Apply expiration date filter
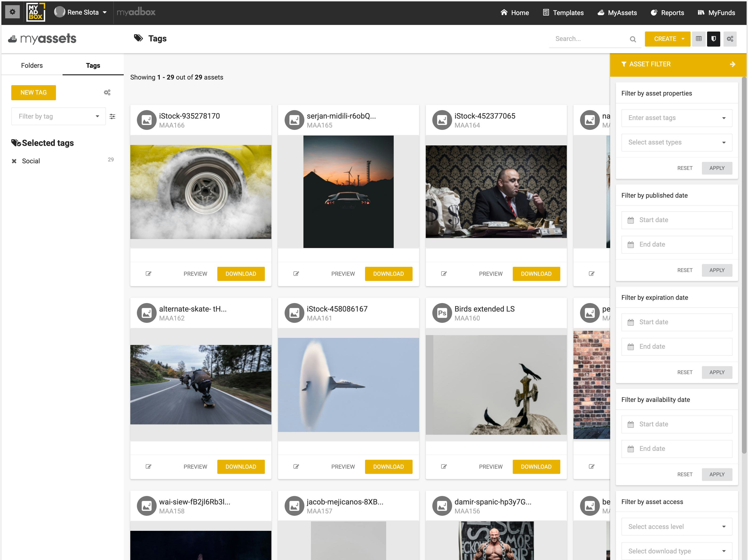The height and width of the screenshot is (560, 748). click(717, 372)
